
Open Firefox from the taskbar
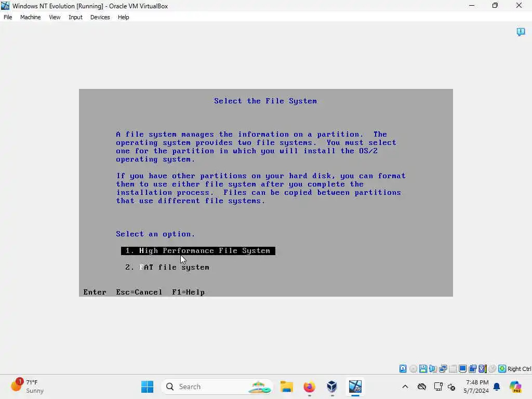tap(309, 387)
